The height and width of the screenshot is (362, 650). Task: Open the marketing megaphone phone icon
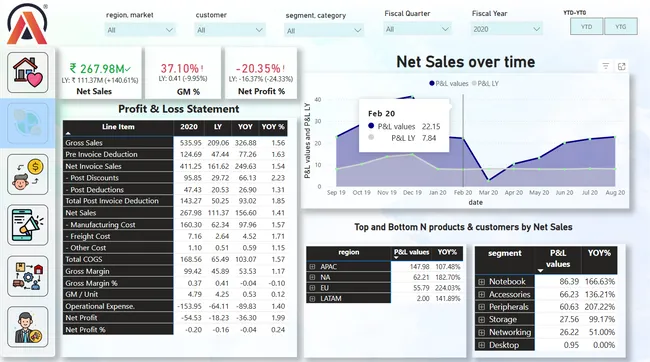point(28,225)
